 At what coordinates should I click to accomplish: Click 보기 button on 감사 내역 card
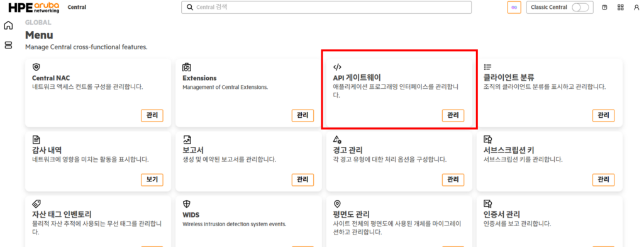tap(152, 180)
